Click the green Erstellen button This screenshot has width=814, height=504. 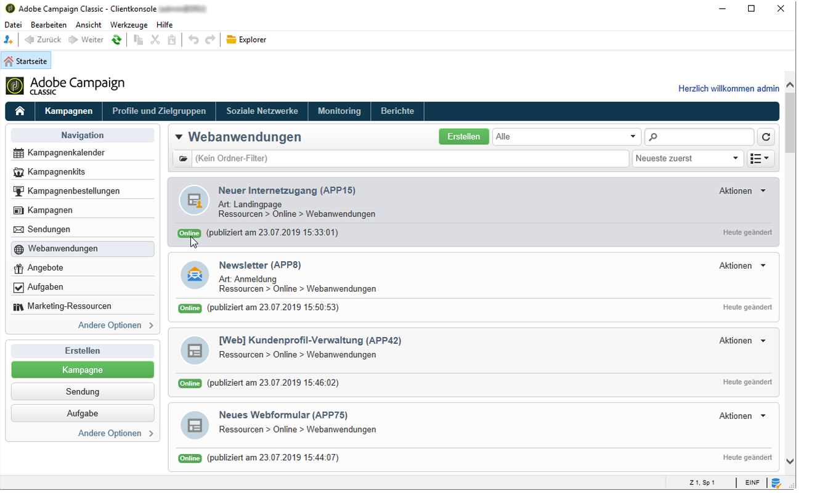464,137
